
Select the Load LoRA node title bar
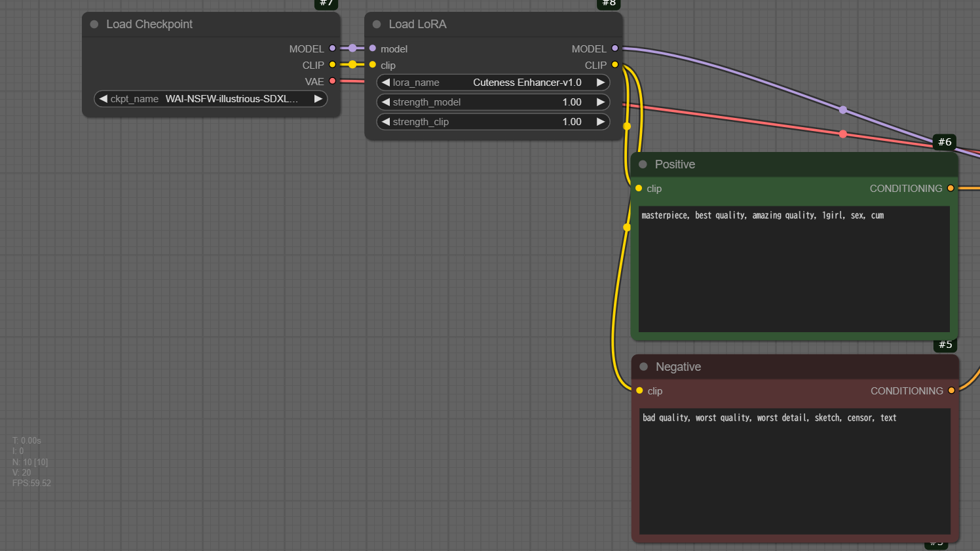(x=491, y=24)
